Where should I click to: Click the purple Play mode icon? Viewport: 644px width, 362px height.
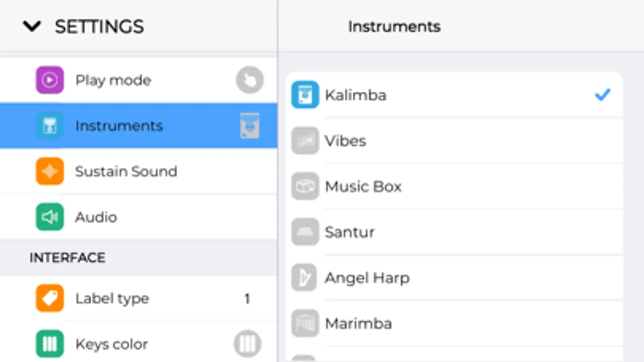pos(50,80)
